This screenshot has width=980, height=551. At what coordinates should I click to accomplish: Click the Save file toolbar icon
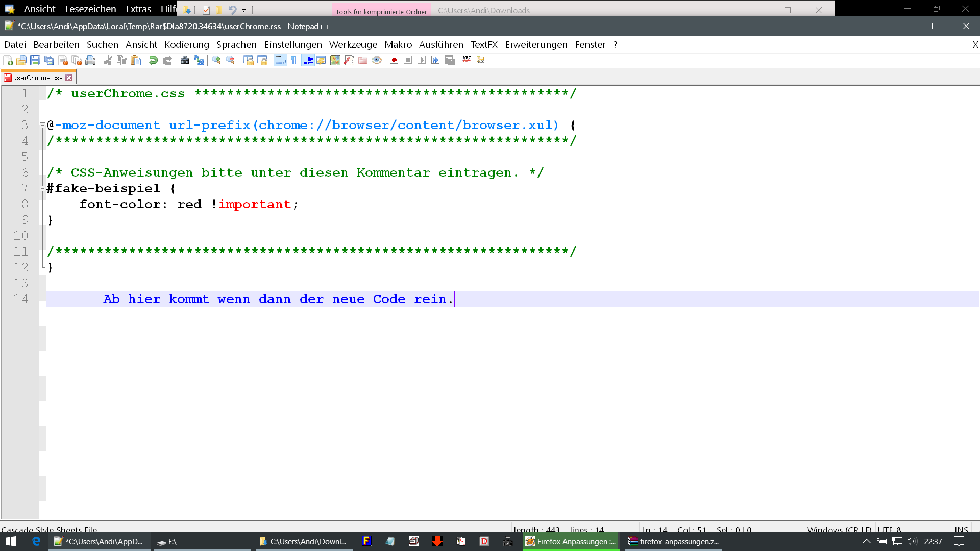coord(35,60)
